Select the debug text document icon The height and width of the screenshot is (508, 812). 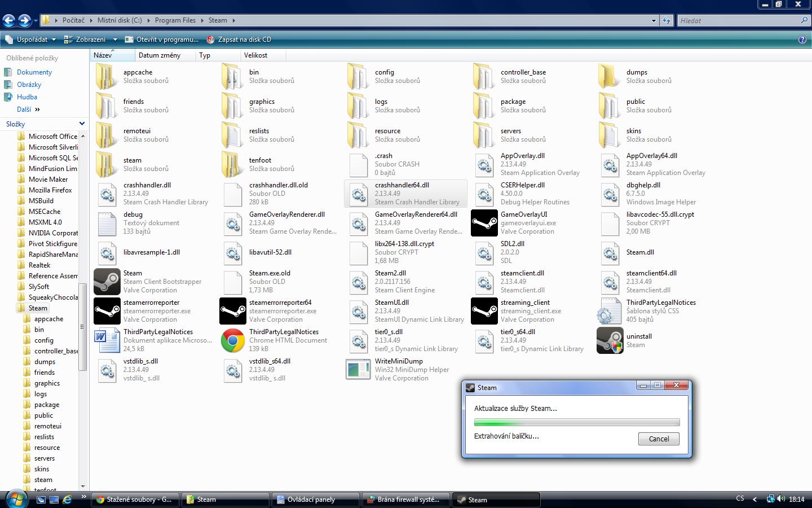107,223
